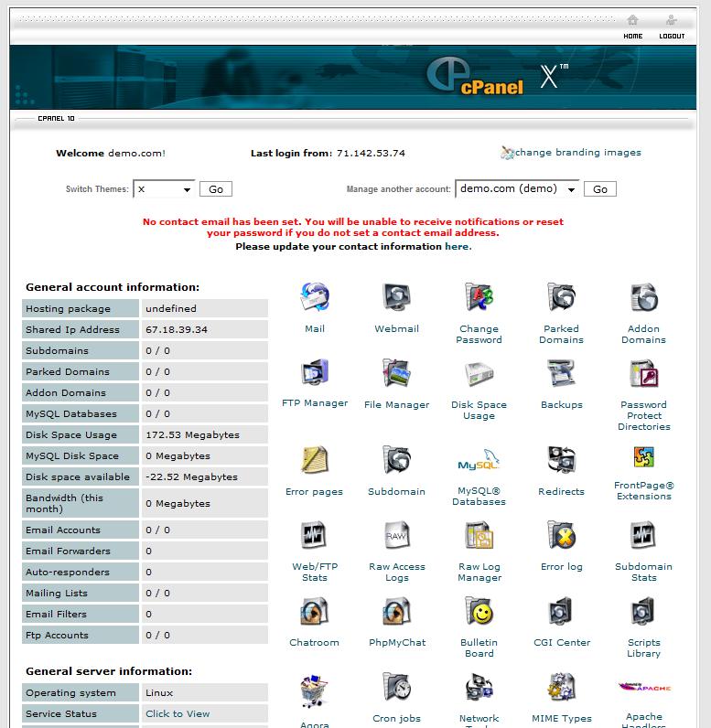Open the File Manager icon
Image resolution: width=711 pixels, height=728 pixels.
click(396, 372)
